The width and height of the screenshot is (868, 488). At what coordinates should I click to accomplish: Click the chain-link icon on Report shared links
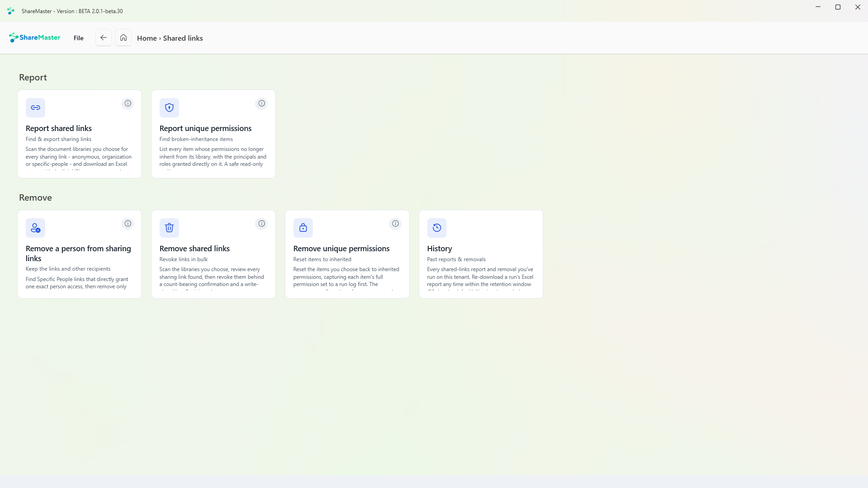point(35,108)
